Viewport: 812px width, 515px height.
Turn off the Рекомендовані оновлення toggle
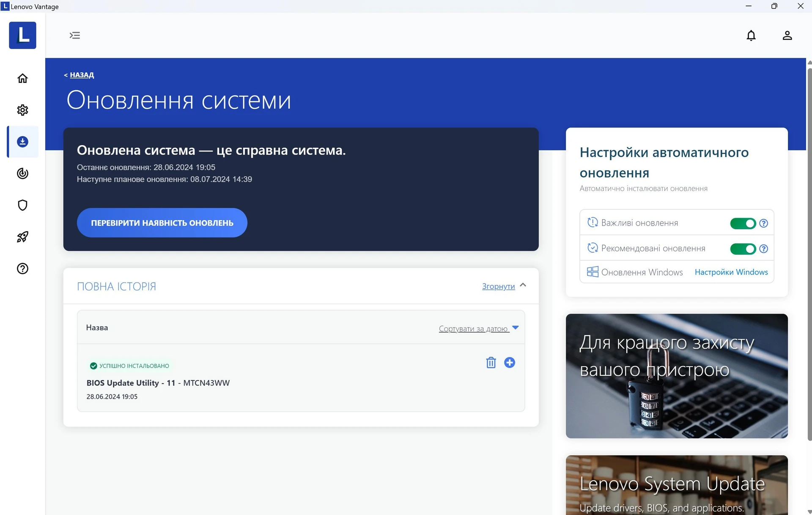743,249
